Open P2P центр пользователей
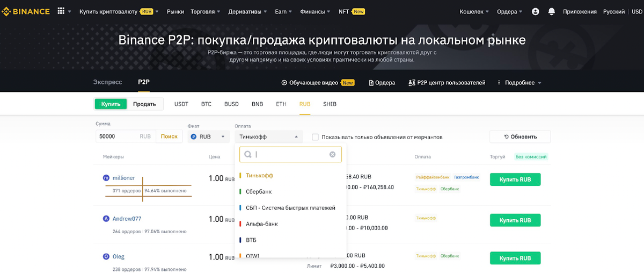 coord(447,83)
